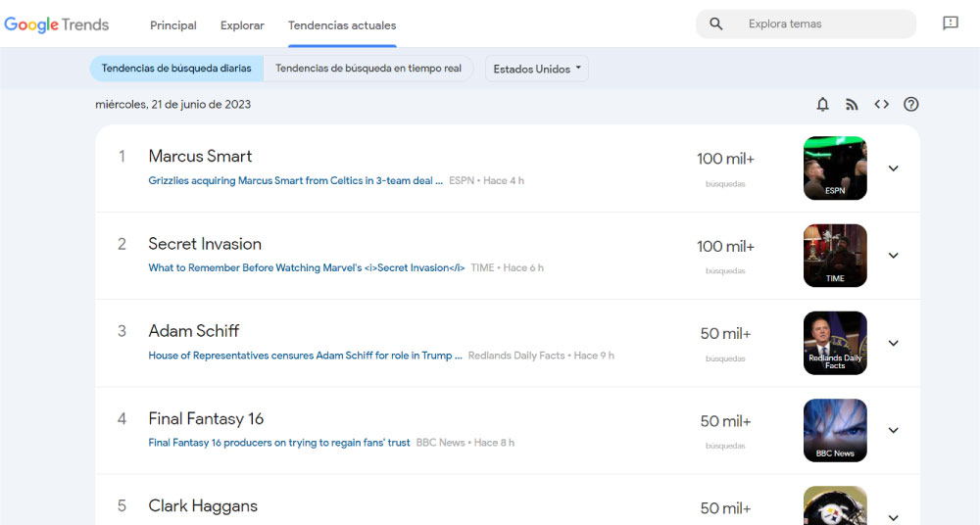The width and height of the screenshot is (980, 525).
Task: Click the embed code icon
Action: coord(881,105)
